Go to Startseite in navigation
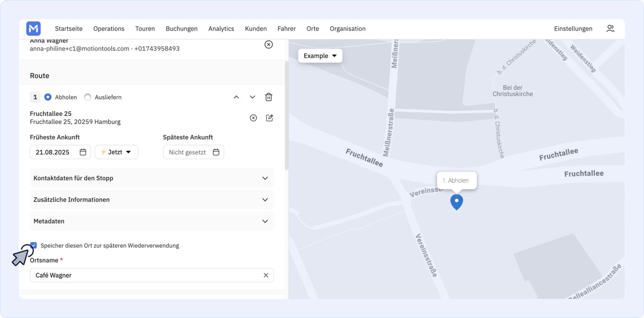The height and width of the screenshot is (318, 644). coord(69,29)
